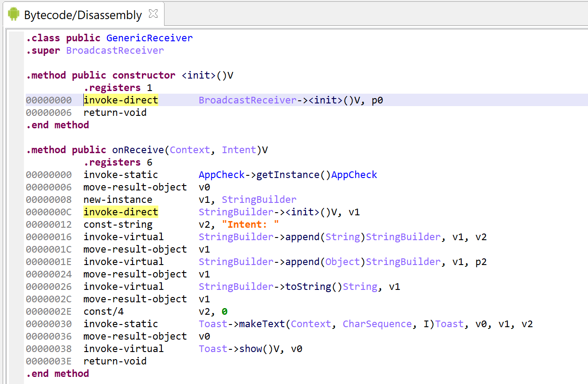Click Context parameter type in onReceive

click(x=189, y=150)
